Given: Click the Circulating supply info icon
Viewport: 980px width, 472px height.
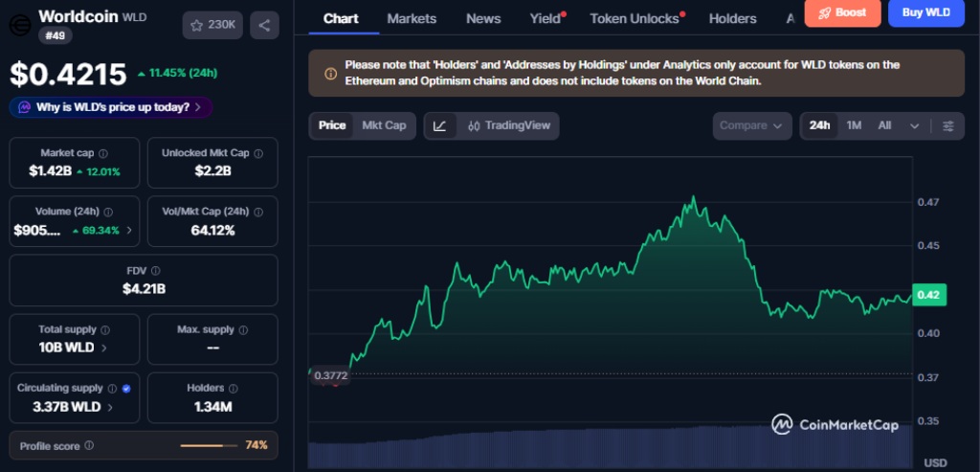Looking at the screenshot, I should [112, 389].
